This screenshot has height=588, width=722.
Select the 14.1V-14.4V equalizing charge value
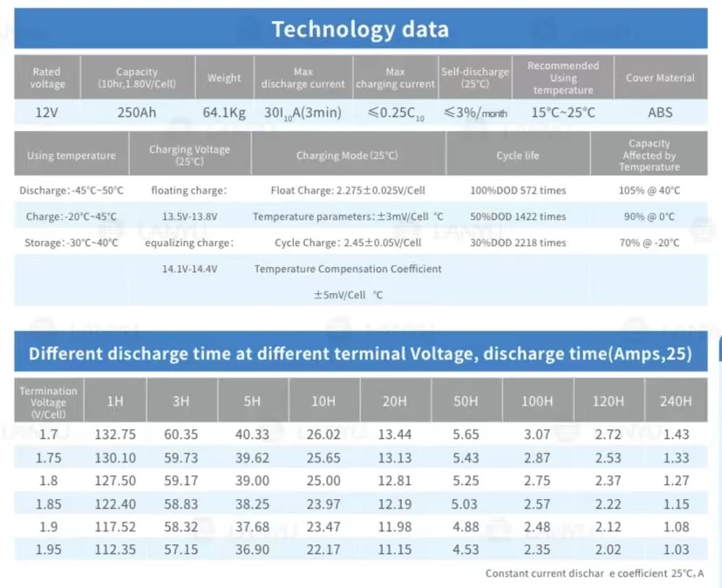(190, 269)
